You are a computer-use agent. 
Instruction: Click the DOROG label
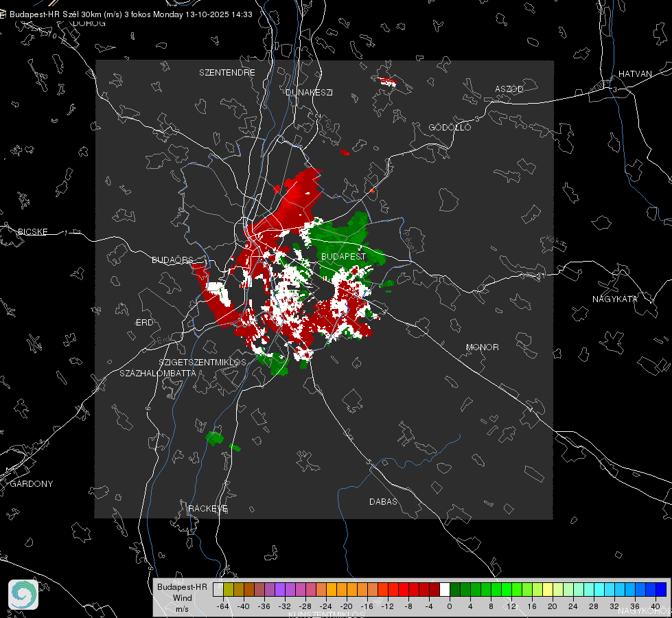[x=89, y=23]
